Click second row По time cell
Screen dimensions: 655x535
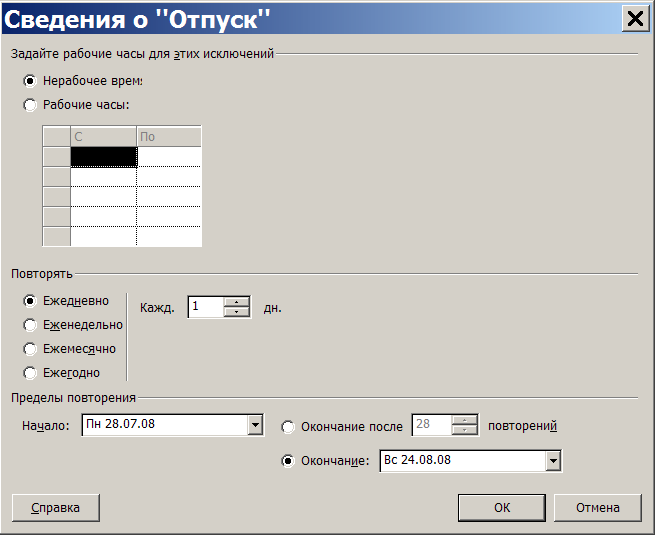169,177
